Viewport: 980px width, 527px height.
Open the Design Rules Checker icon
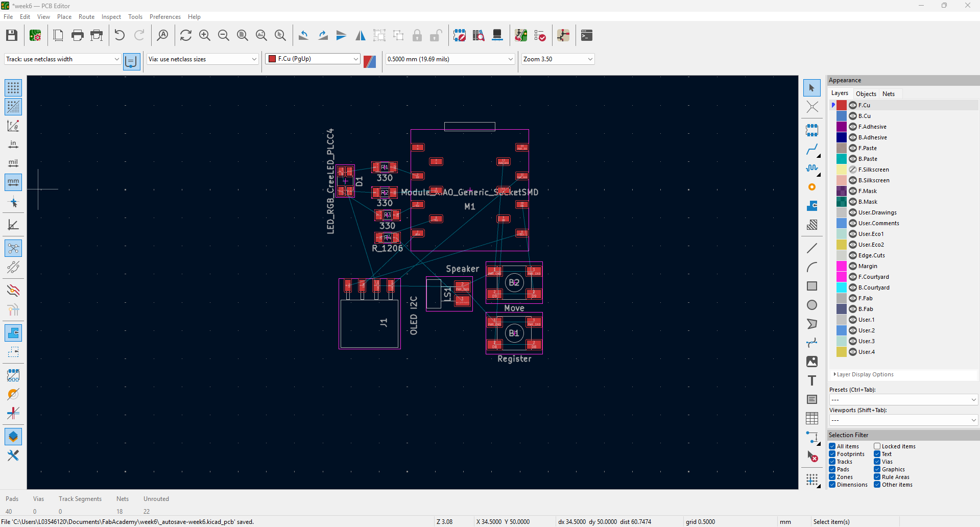[540, 35]
